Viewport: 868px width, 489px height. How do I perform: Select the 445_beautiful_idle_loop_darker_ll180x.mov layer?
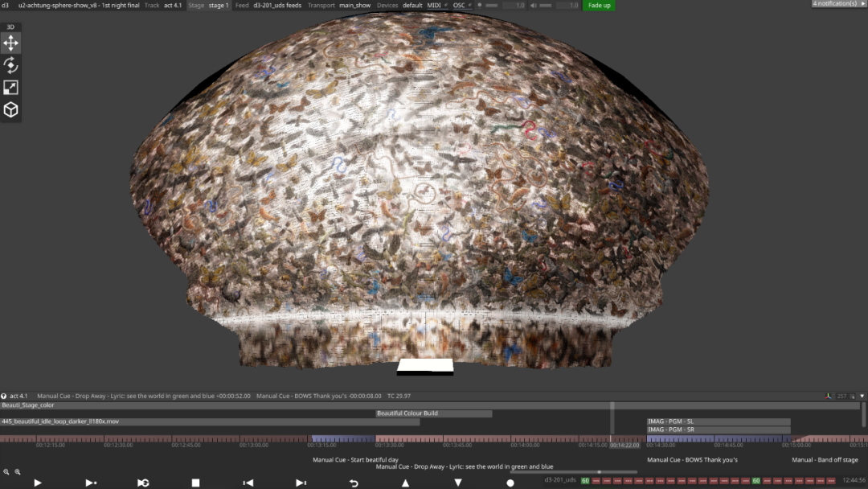click(x=210, y=421)
